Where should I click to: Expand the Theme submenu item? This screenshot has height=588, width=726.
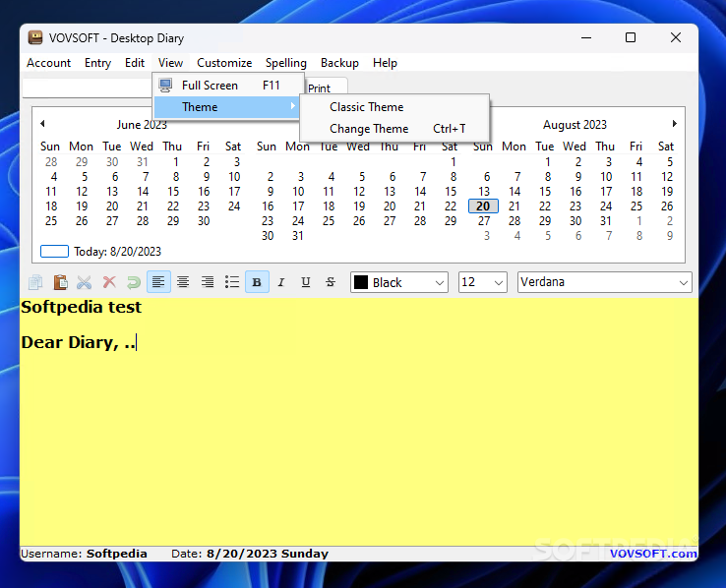228,107
